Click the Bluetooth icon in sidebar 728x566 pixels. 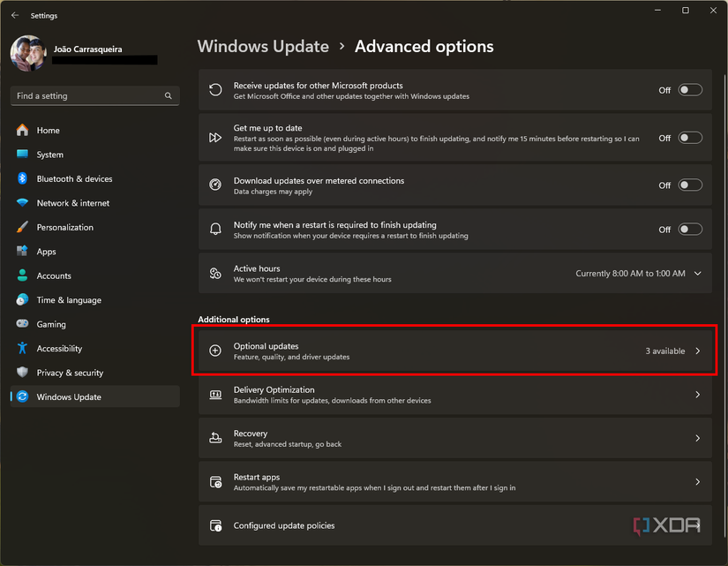[22, 178]
